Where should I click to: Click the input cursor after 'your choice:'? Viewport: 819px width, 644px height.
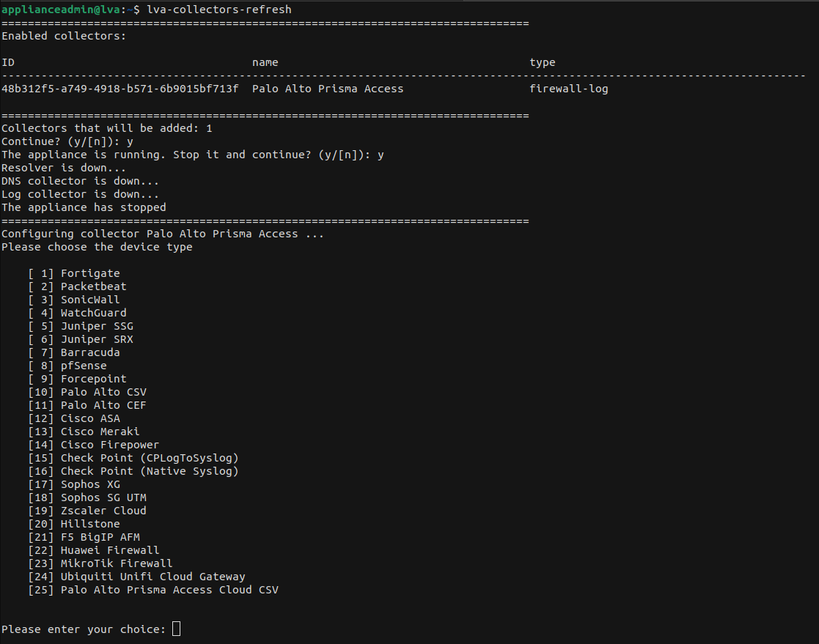click(176, 629)
